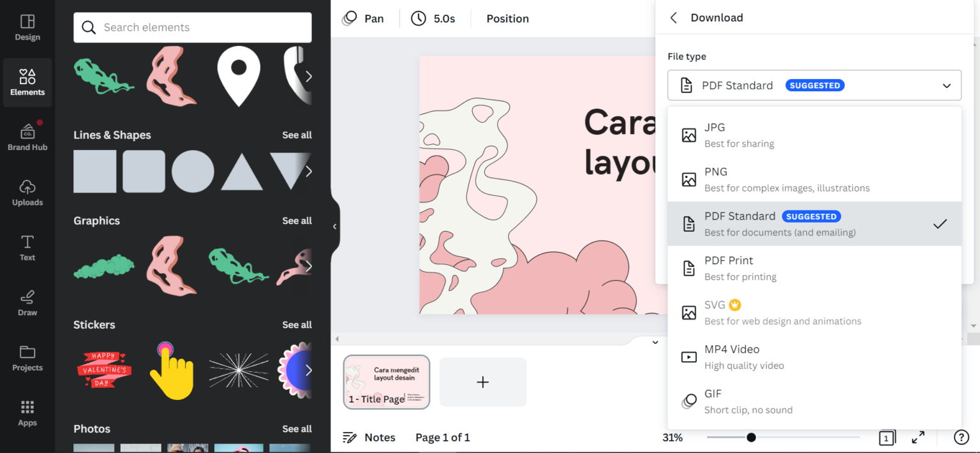Enter fullscreen with the expand arrows icon
980x453 pixels.
918,437
